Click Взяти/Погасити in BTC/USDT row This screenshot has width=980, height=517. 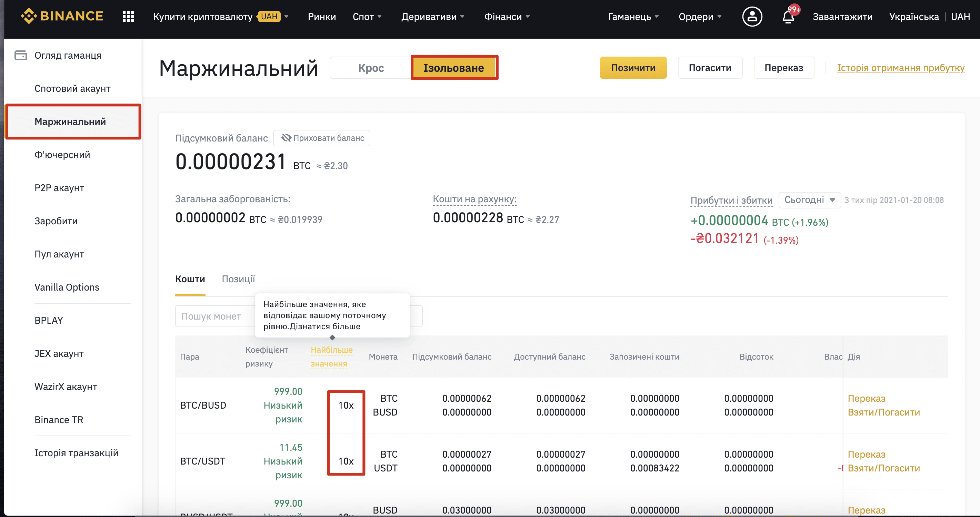point(883,468)
